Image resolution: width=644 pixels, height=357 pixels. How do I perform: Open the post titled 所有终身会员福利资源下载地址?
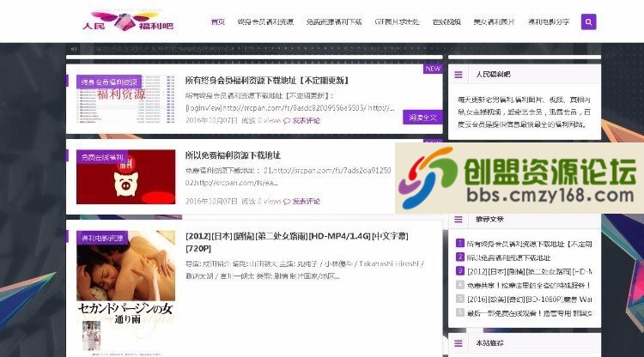[x=267, y=81]
